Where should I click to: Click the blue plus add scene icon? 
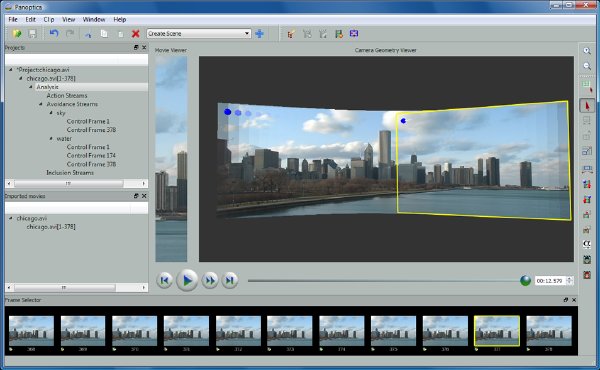[x=259, y=34]
